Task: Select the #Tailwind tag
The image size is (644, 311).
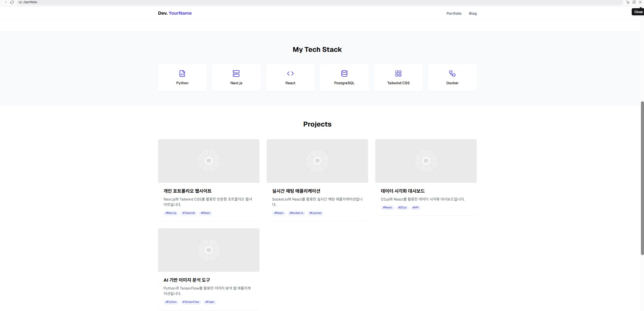Action: (x=188, y=213)
